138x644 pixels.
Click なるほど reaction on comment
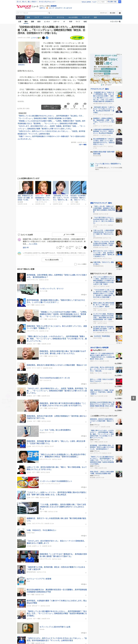[x=70, y=248]
